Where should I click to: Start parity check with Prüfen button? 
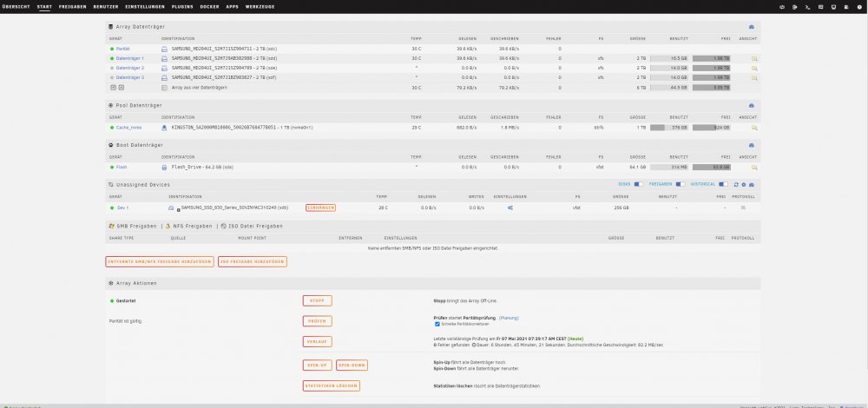coord(317,321)
